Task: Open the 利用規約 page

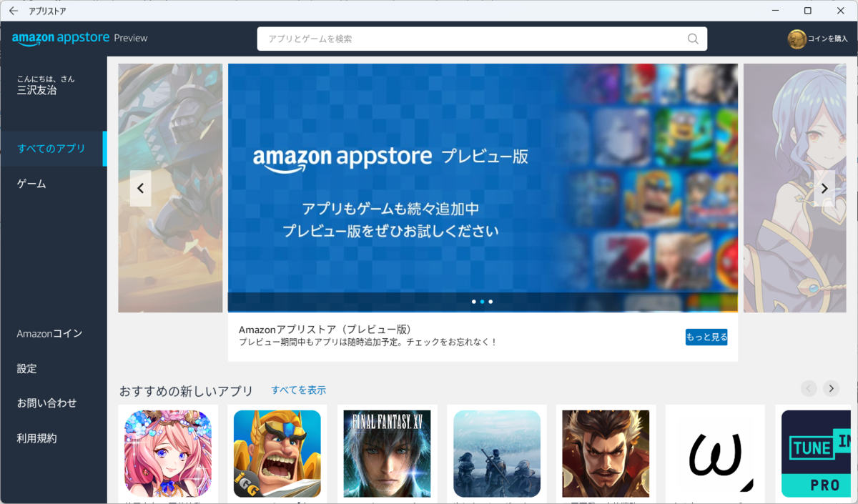Action: coord(36,438)
